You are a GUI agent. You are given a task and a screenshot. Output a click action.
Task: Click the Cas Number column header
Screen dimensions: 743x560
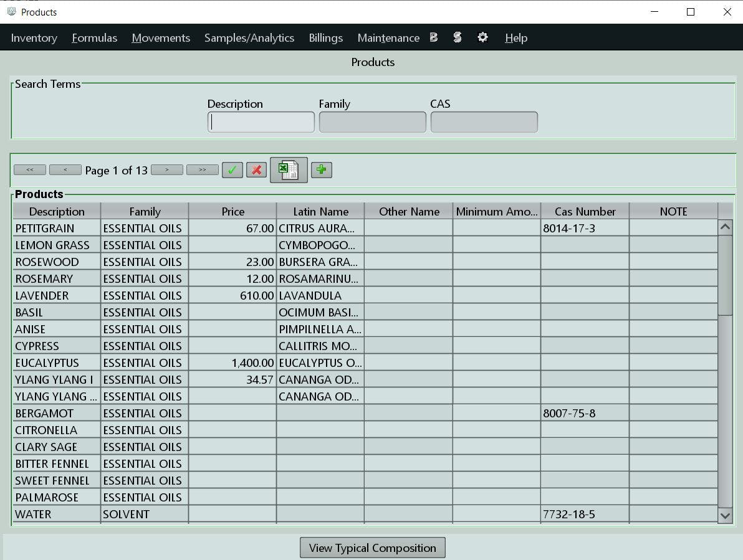[x=585, y=211]
